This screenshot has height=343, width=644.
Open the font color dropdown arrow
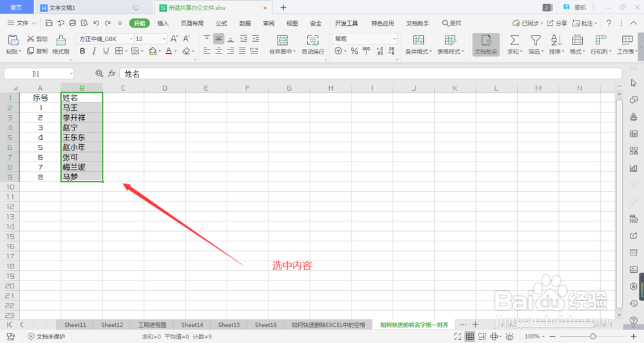coord(176,51)
